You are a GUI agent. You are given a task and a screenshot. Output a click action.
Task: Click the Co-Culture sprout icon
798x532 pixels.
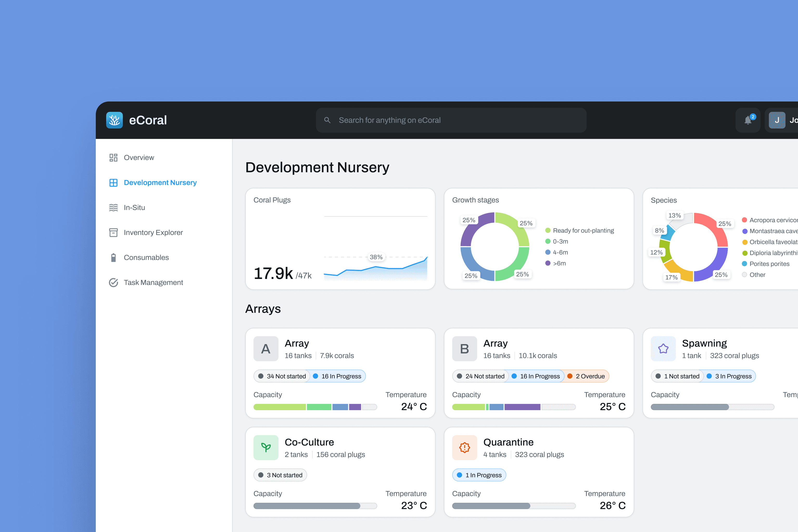point(266,447)
